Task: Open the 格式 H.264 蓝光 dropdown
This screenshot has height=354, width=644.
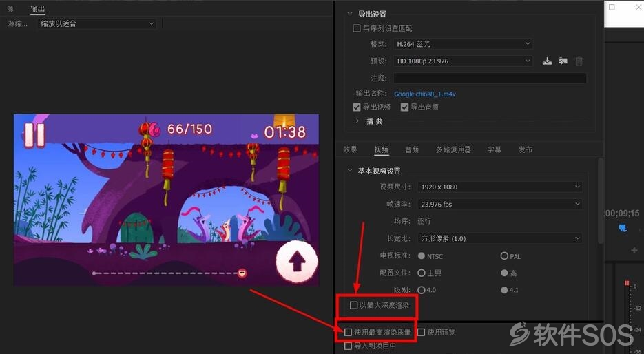Action: tap(463, 43)
